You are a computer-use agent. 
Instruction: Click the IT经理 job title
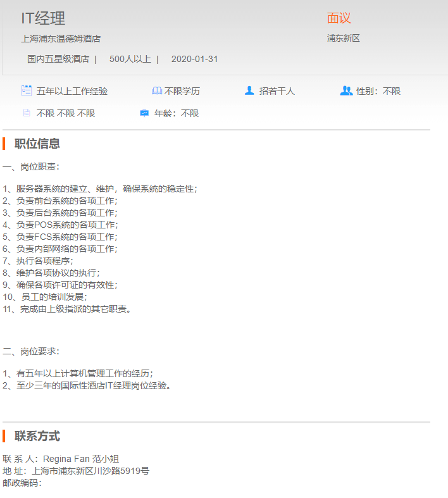pyautogui.click(x=43, y=18)
